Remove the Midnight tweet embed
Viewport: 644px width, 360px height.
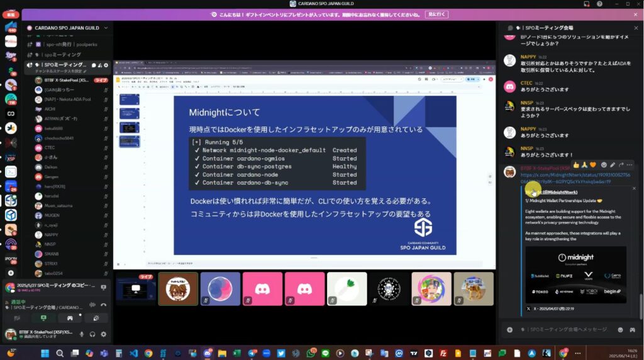click(x=634, y=188)
